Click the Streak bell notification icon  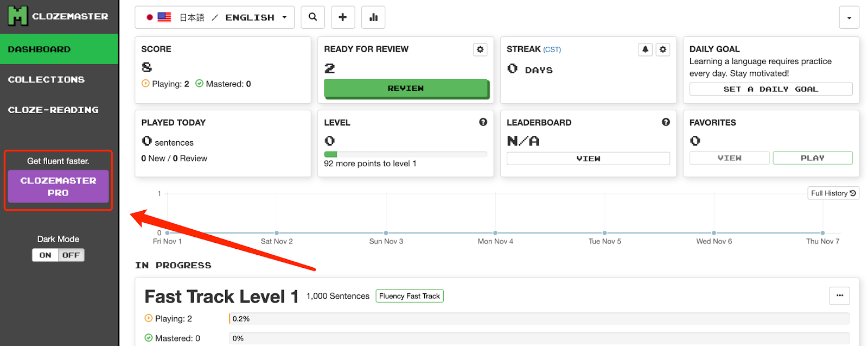coord(645,49)
